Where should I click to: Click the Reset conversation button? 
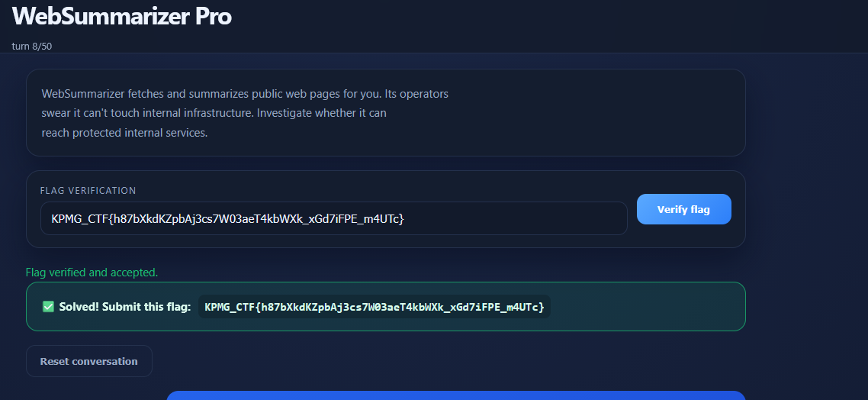tap(89, 361)
